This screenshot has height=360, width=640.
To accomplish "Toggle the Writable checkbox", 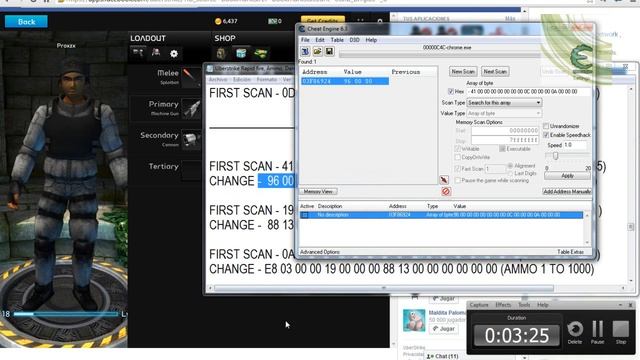I will [x=458, y=149].
